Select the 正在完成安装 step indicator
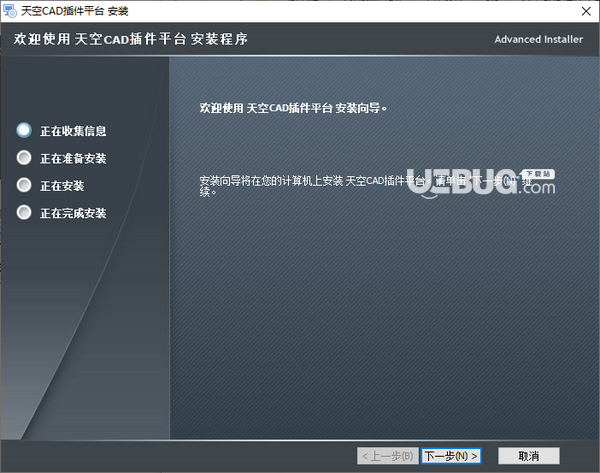Image resolution: width=600 pixels, height=473 pixels. click(x=24, y=212)
